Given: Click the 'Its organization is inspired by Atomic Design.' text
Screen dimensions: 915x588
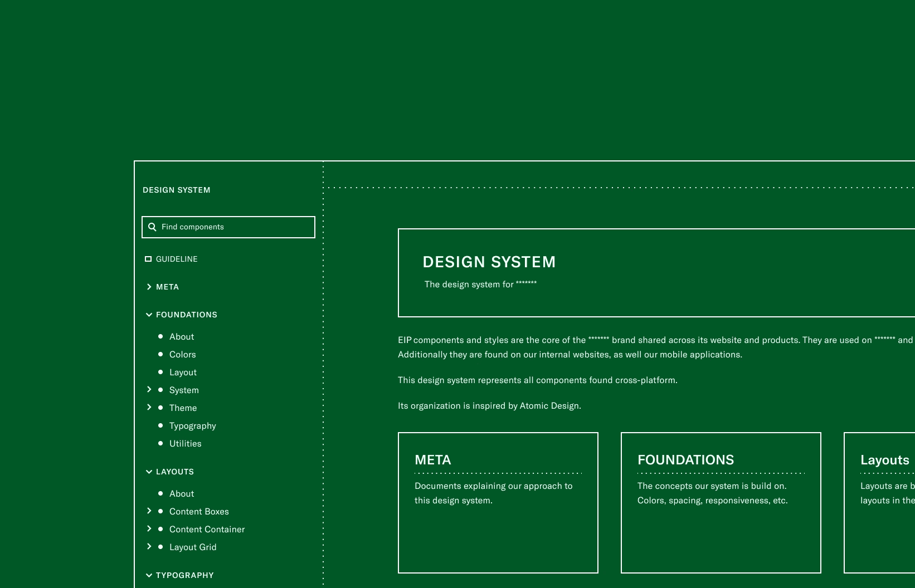Looking at the screenshot, I should pos(489,406).
